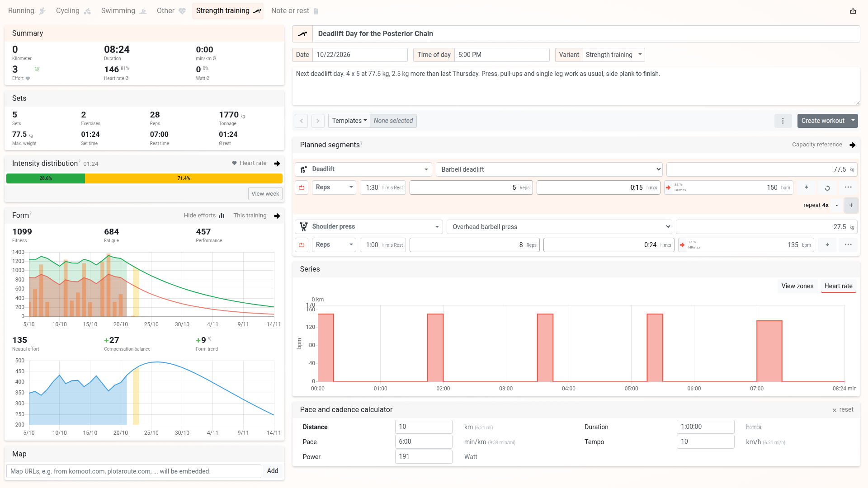Click the workout title input field
Image resolution: width=868 pixels, height=488 pixels.
(586, 34)
